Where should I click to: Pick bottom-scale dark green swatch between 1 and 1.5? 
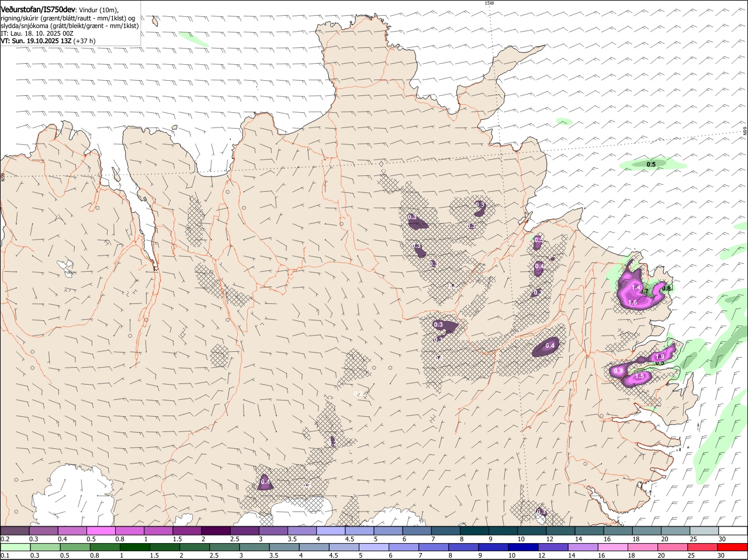[134, 547]
